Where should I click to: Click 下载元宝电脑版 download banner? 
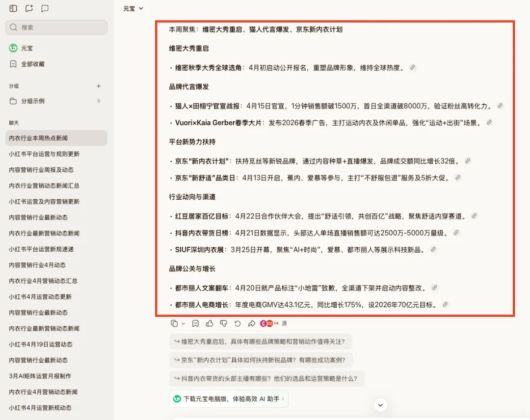pos(229,399)
